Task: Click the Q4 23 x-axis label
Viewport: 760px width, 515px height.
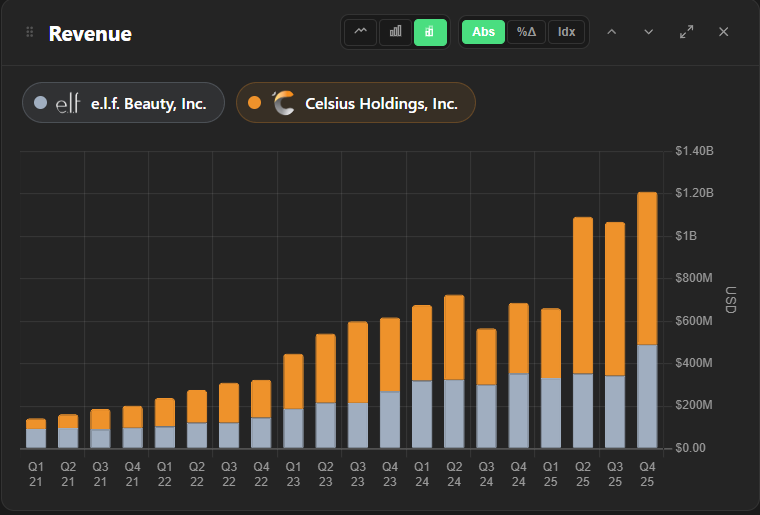Action: point(390,474)
